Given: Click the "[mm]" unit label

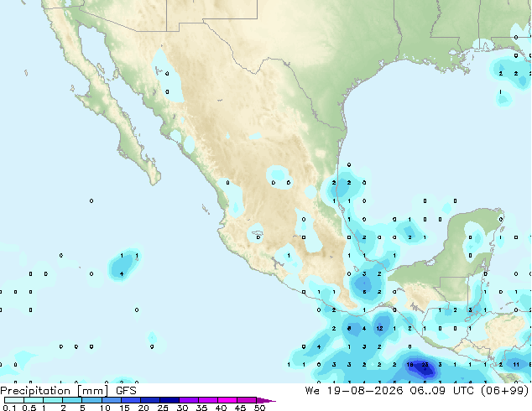Looking at the screenshot, I should pyautogui.click(x=93, y=391).
